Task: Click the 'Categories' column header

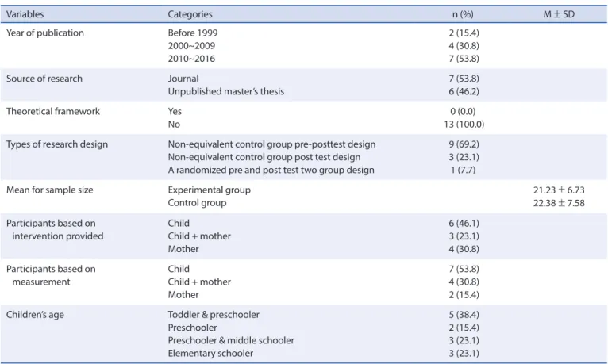Action: (190, 14)
